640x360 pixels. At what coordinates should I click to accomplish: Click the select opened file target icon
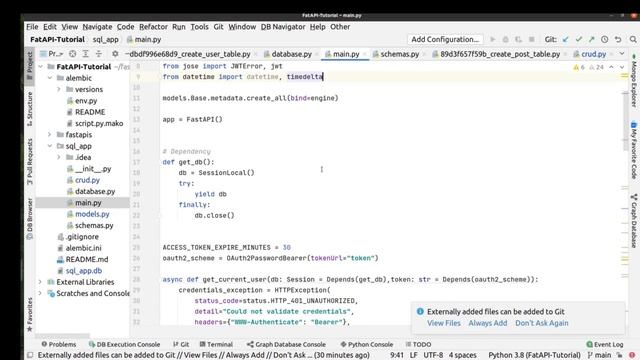[x=73, y=54]
